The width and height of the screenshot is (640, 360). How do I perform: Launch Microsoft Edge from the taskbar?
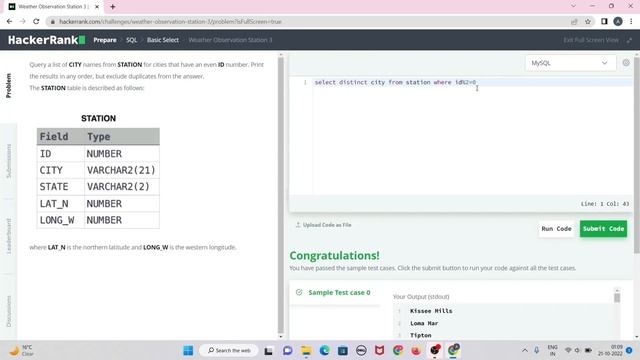[324, 350]
